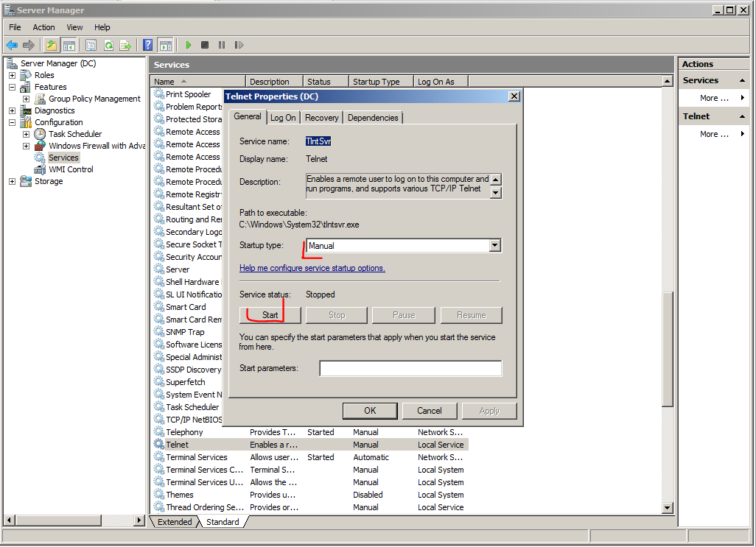This screenshot has height=547, width=756.
Task: Select the Terminal Services row in list
Action: [310, 457]
